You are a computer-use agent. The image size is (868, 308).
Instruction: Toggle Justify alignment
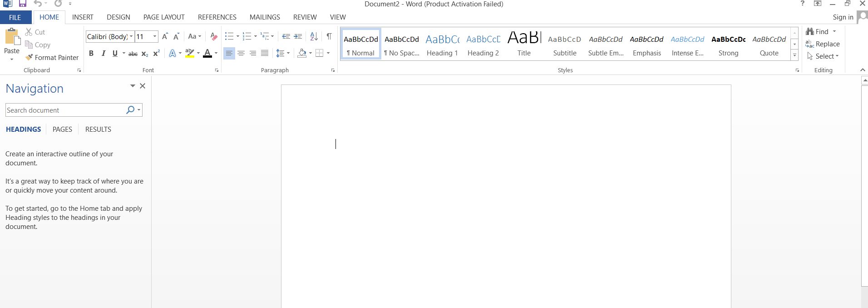pos(265,54)
